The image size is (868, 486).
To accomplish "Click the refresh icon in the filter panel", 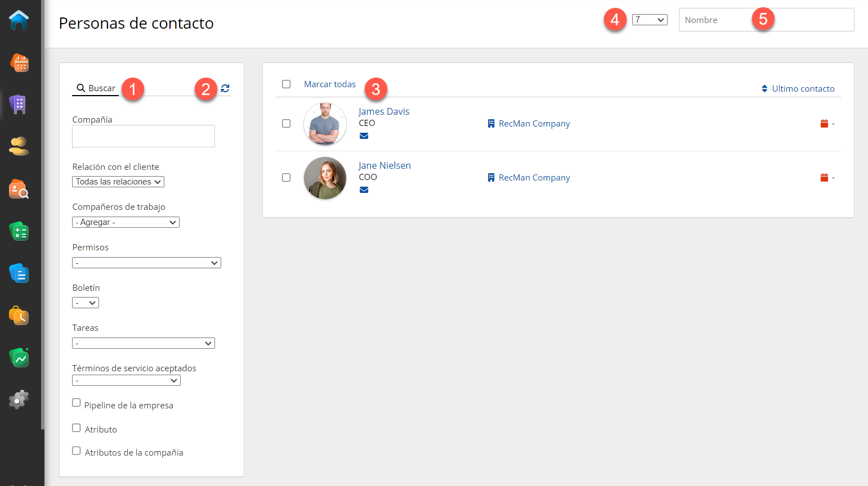I will click(x=225, y=88).
